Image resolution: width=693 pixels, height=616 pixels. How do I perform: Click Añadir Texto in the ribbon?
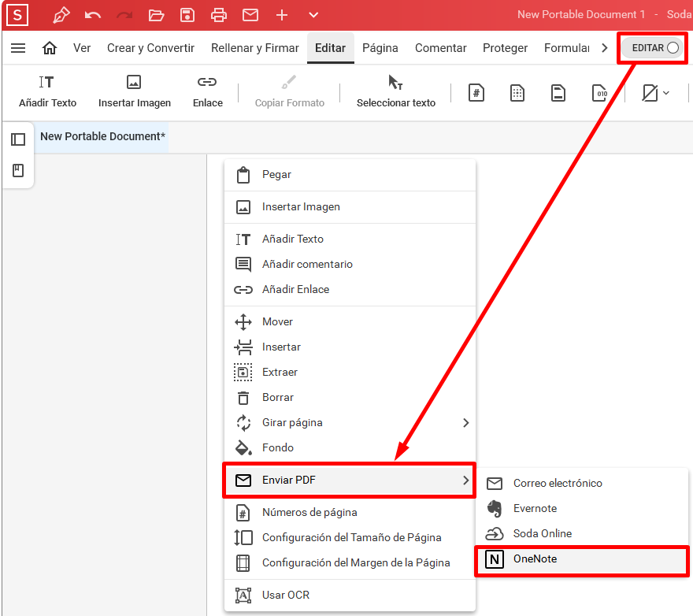click(x=48, y=92)
